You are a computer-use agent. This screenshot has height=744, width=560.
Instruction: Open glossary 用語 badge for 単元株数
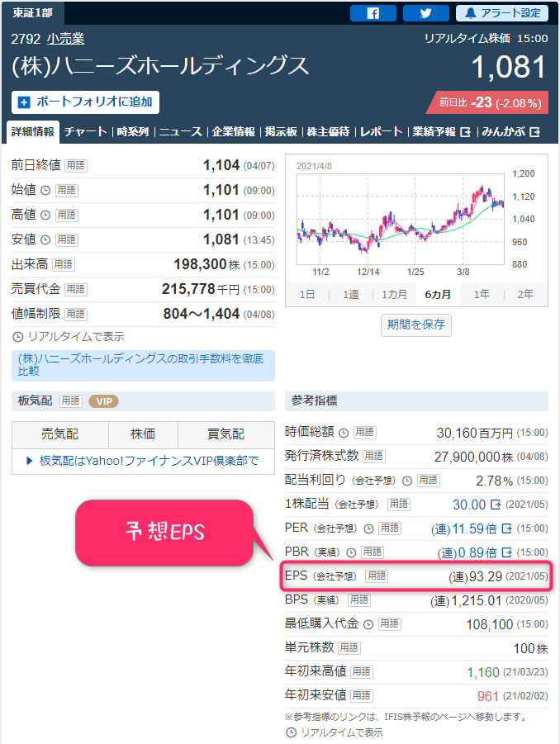pos(349,647)
